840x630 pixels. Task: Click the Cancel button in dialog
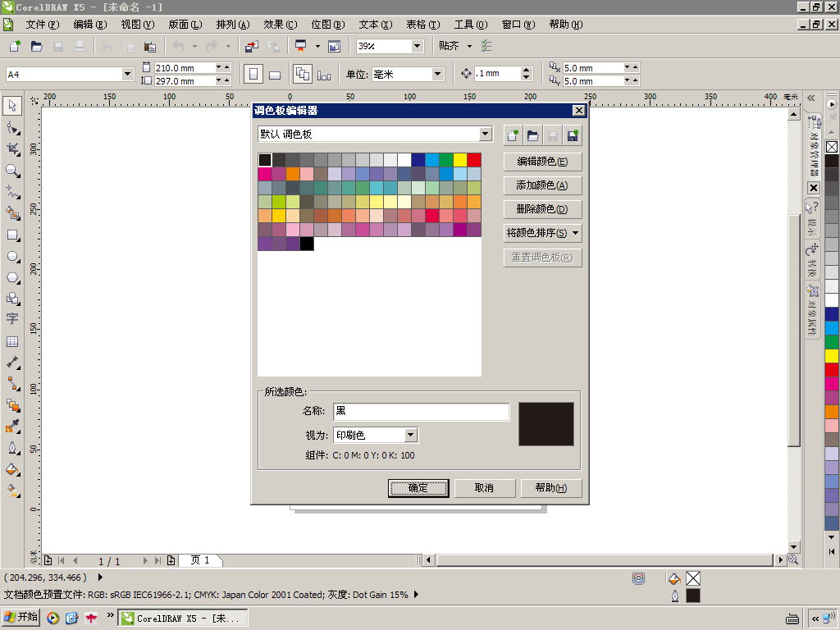point(485,488)
